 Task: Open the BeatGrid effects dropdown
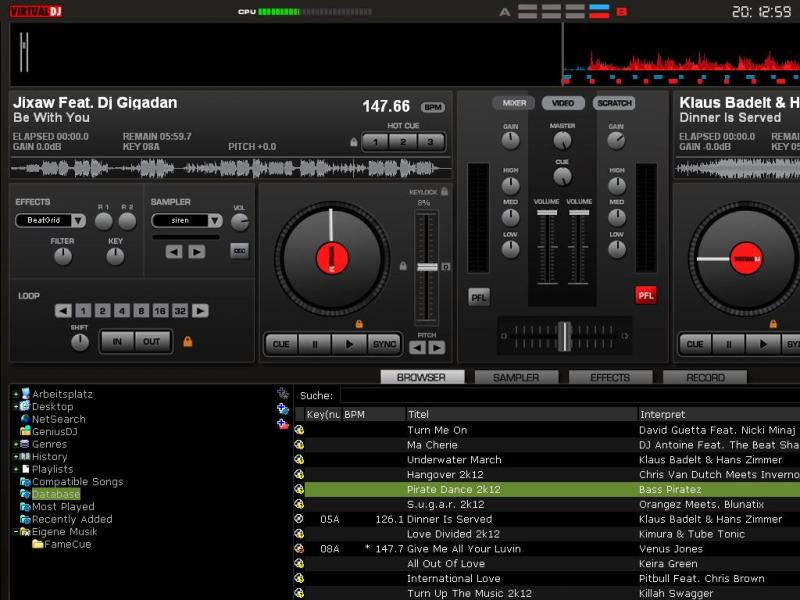click(x=77, y=221)
